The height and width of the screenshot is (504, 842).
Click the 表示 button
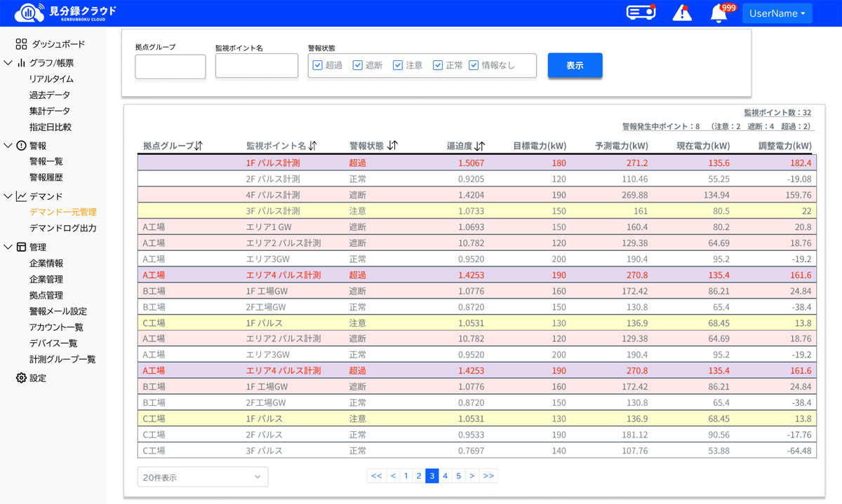point(575,65)
